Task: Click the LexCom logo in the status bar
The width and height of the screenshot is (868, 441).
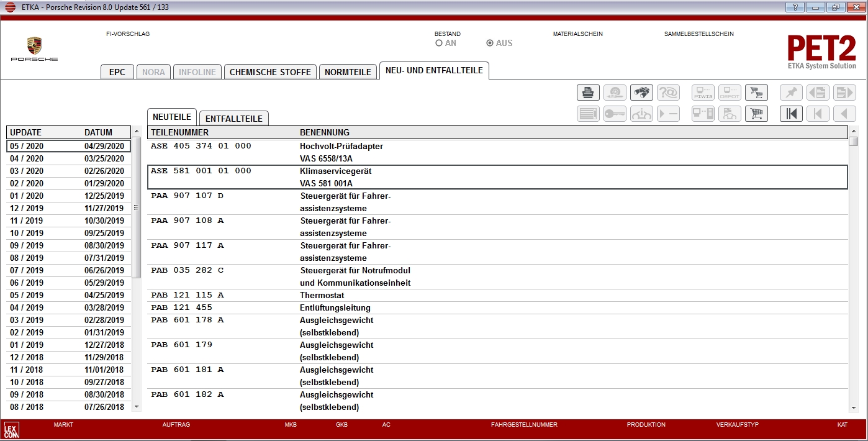Action: 11,430
